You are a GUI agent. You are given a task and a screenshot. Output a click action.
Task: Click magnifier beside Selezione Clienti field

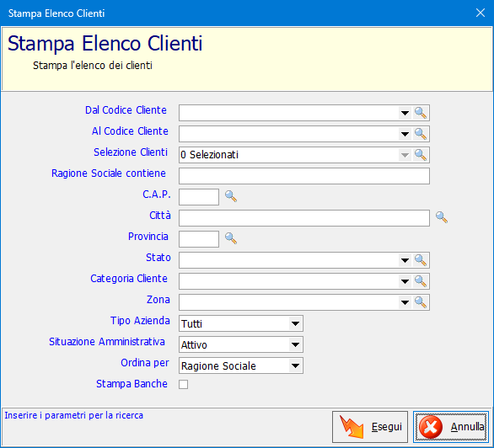point(421,155)
